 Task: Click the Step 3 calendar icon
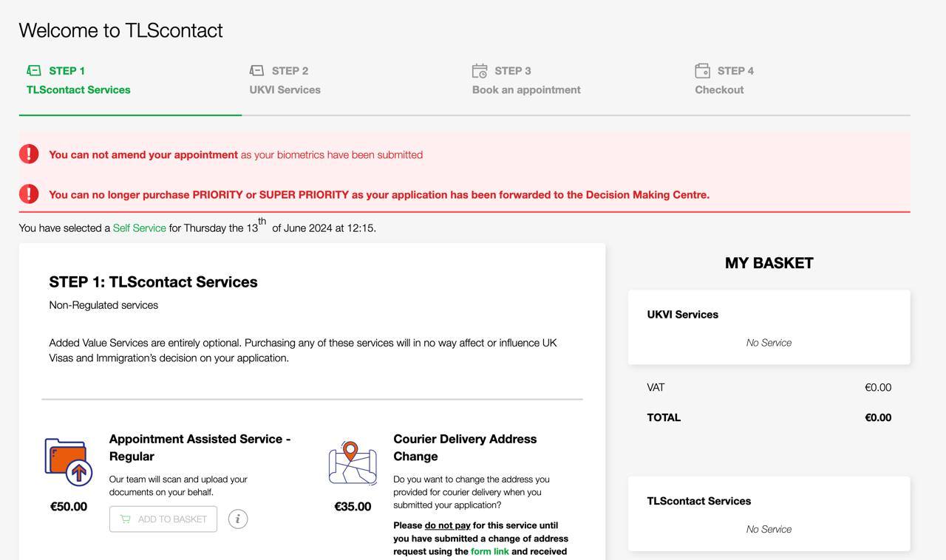click(x=480, y=71)
